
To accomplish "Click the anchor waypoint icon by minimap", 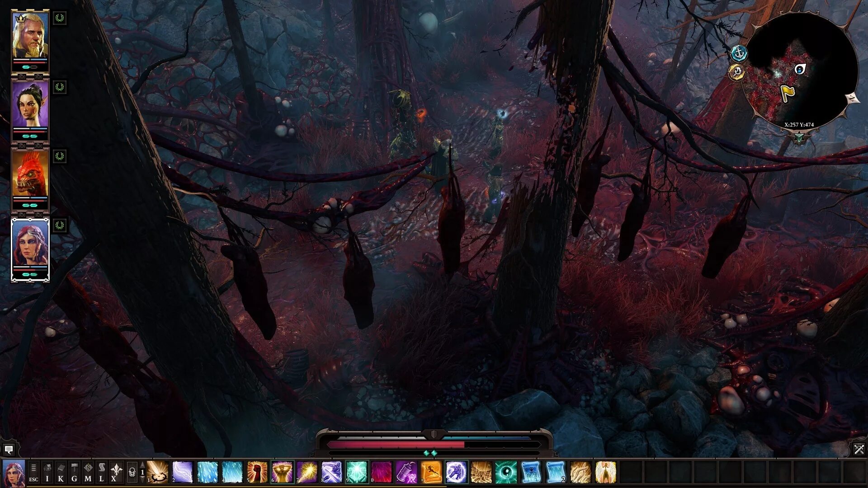I will click(739, 53).
